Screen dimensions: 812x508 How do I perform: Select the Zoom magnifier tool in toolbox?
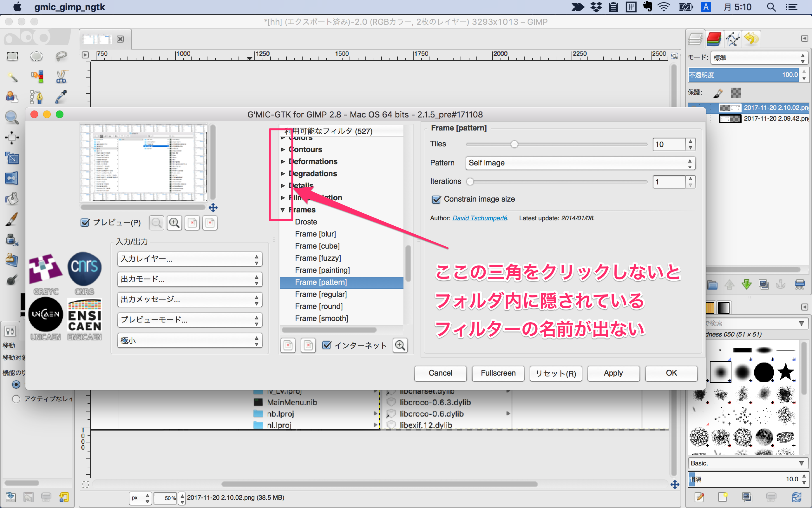(12, 117)
